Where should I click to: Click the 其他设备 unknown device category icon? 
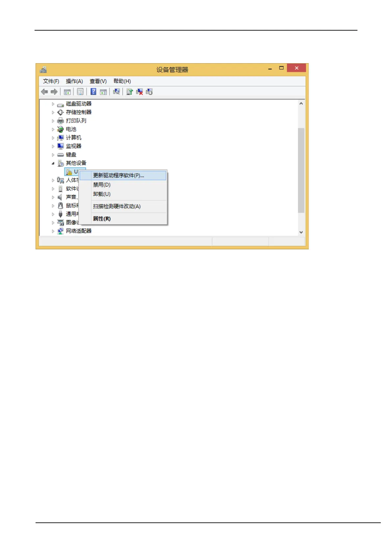click(x=61, y=163)
